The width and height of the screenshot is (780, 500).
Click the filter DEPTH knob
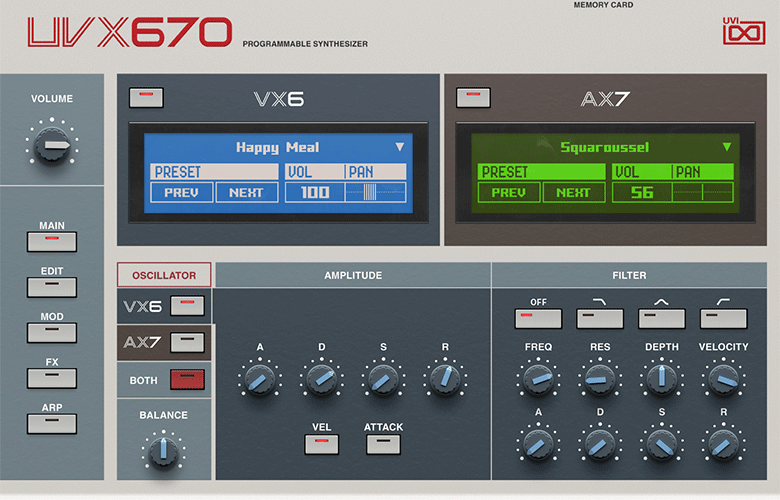coord(662,380)
